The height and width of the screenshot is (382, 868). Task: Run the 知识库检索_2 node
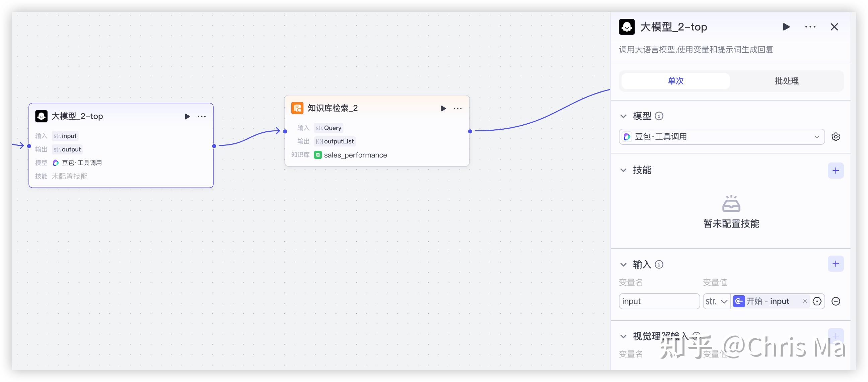tap(443, 108)
